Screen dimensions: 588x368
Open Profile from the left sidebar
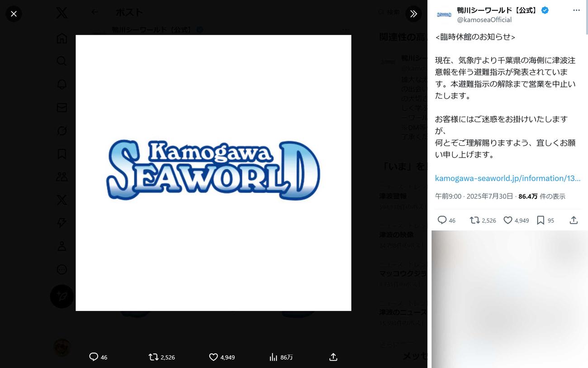(62, 246)
